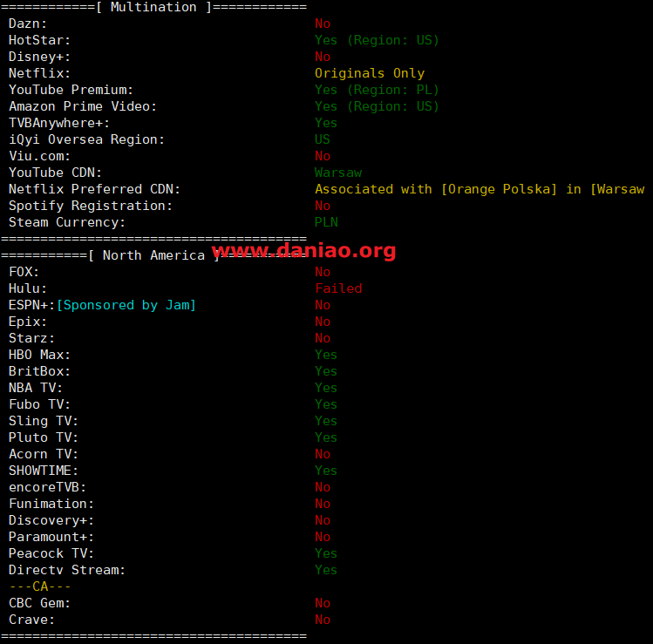The image size is (653, 644).
Task: Select the YouTube CDN value "Warsaw"
Action: click(338, 173)
